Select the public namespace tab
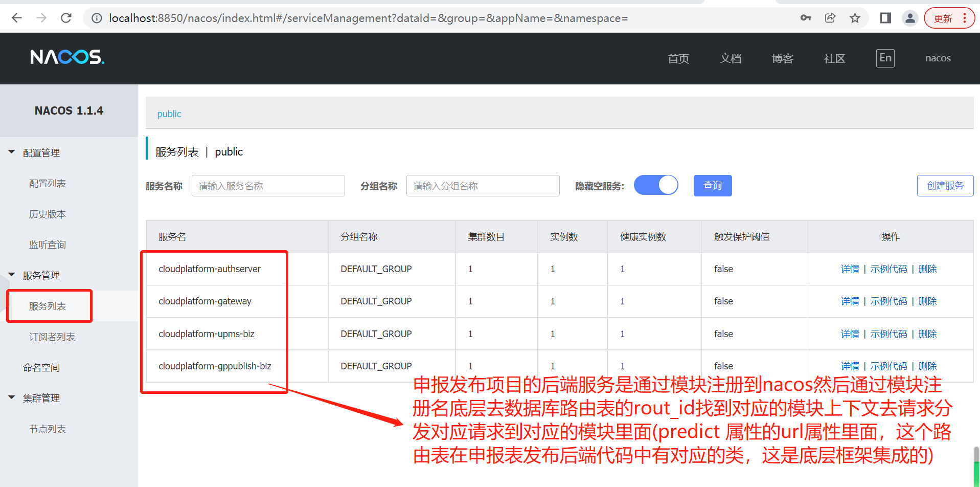This screenshot has width=980, height=487. tap(169, 114)
